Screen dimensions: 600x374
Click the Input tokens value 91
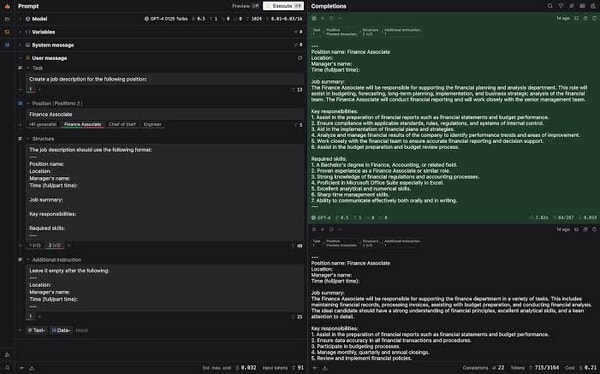301,368
